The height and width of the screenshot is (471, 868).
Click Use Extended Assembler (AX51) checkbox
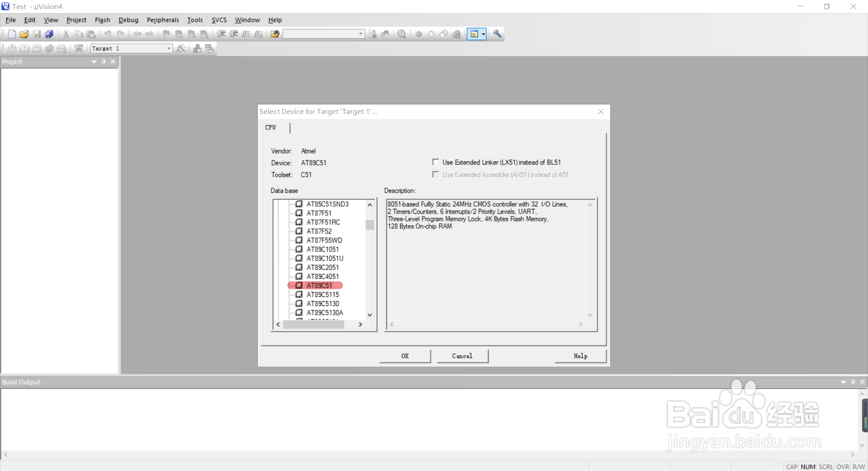click(436, 174)
